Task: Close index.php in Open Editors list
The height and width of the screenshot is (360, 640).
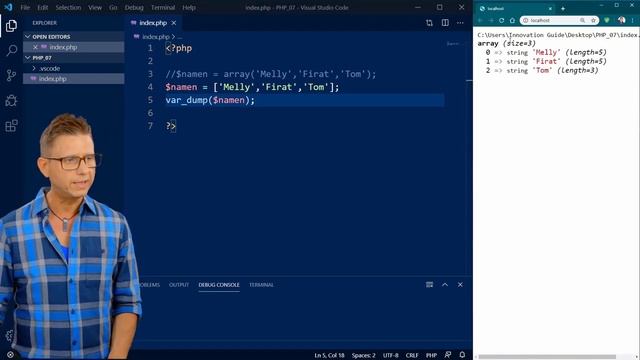Action: pyautogui.click(x=35, y=47)
